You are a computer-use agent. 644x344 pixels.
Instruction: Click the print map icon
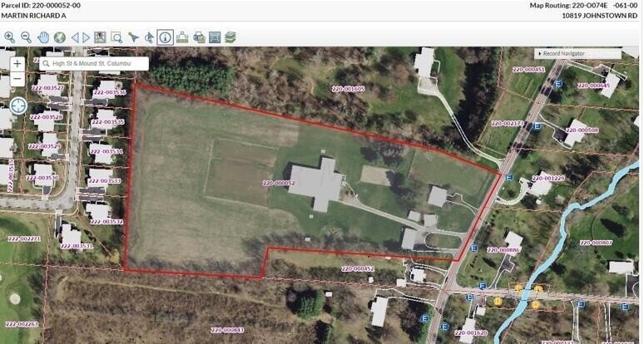pos(199,37)
